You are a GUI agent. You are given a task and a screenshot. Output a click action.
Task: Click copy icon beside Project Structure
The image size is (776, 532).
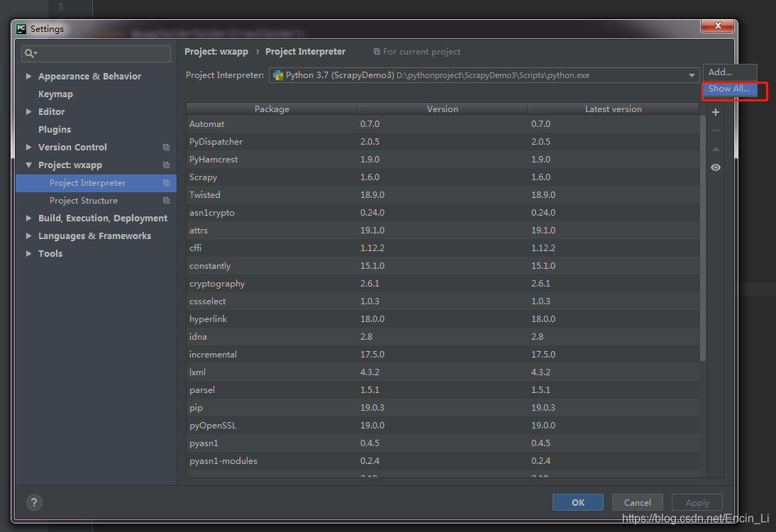(166, 201)
